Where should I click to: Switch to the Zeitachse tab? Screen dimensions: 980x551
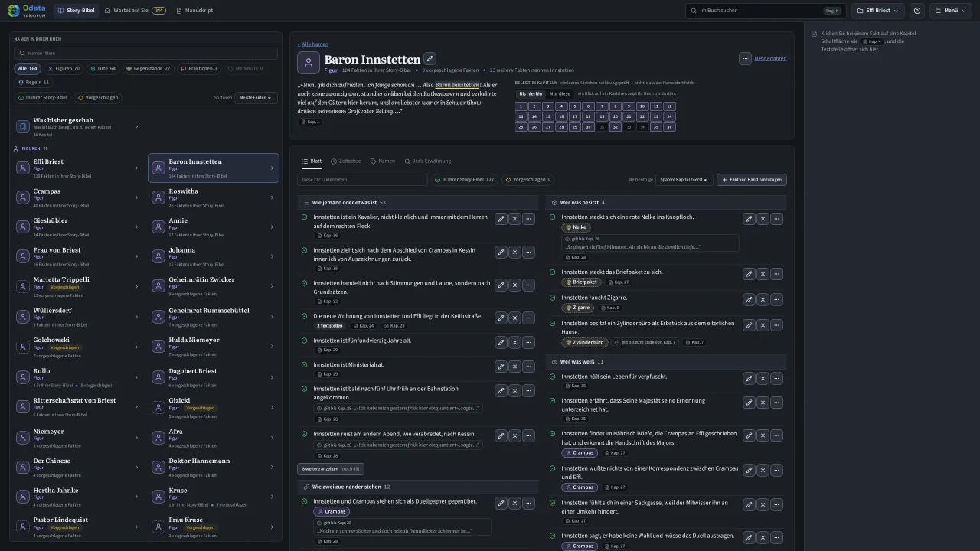[x=345, y=161]
